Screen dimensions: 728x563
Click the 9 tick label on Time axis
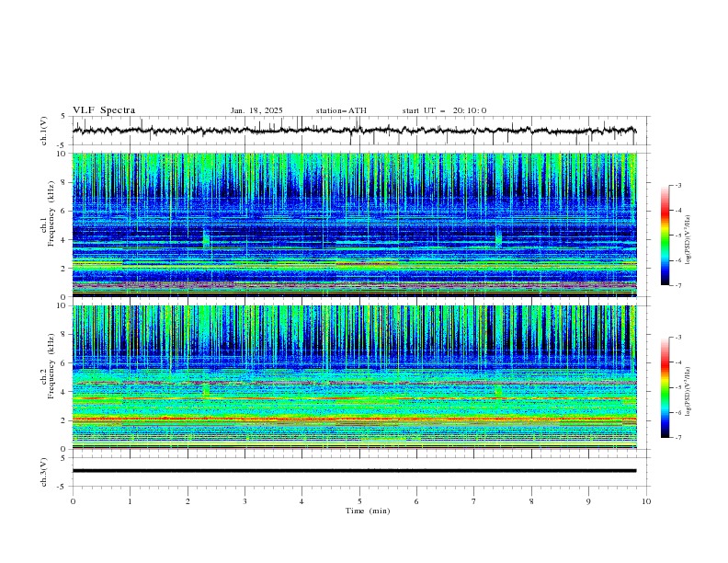[x=588, y=501]
